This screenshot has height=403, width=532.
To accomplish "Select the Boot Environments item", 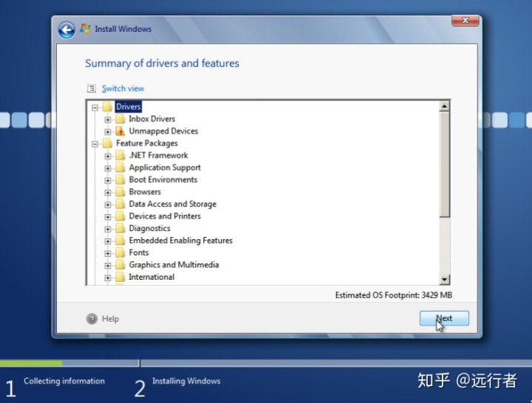I will tap(163, 180).
